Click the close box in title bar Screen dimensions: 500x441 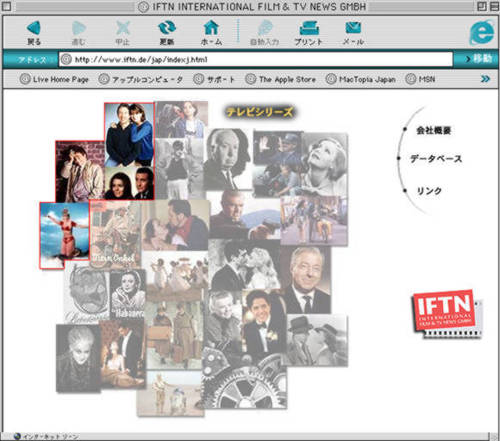point(6,6)
